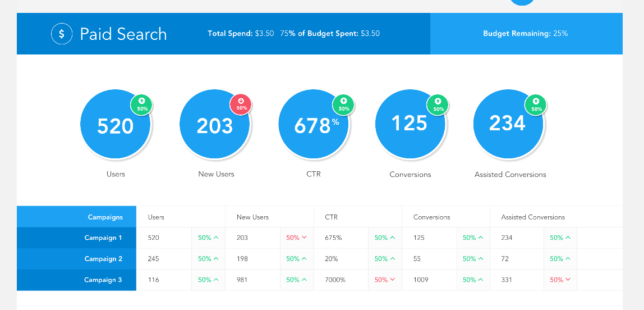Click the dollar sign Paid Search icon
The height and width of the screenshot is (310, 644).
pyautogui.click(x=62, y=34)
